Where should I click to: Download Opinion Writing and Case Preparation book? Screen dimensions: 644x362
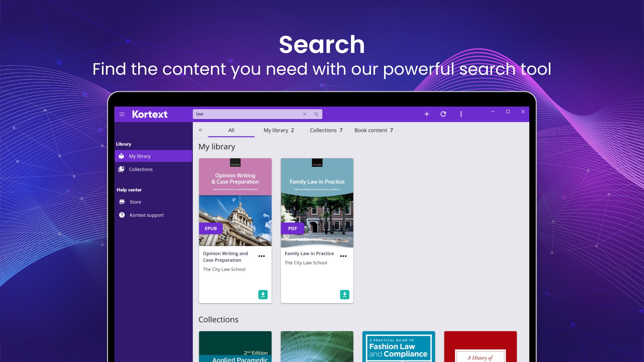tap(263, 294)
